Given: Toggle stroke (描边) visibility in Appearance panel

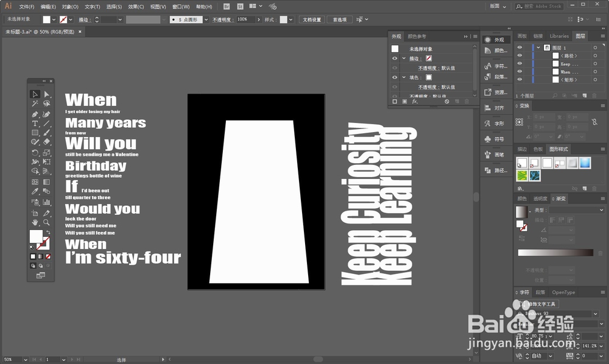Looking at the screenshot, I should pyautogui.click(x=395, y=58).
